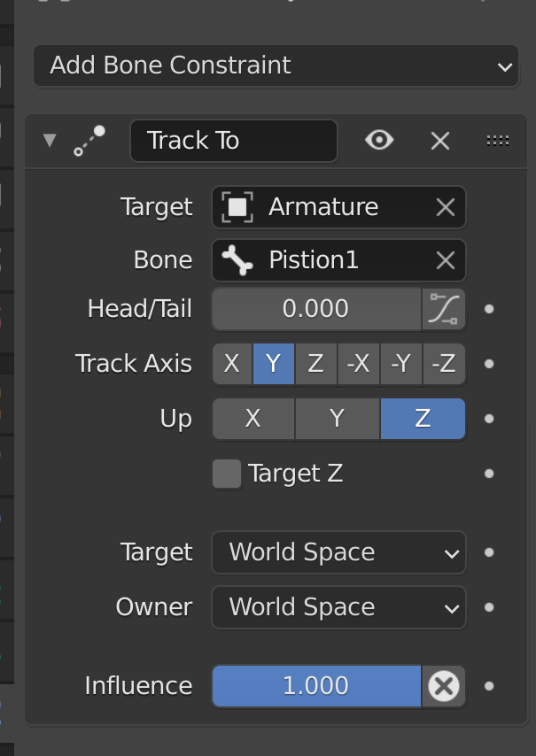Viewport: 536px width, 756px height.
Task: Toggle the Head/Tail B-Bone shape icon
Action: point(443,309)
